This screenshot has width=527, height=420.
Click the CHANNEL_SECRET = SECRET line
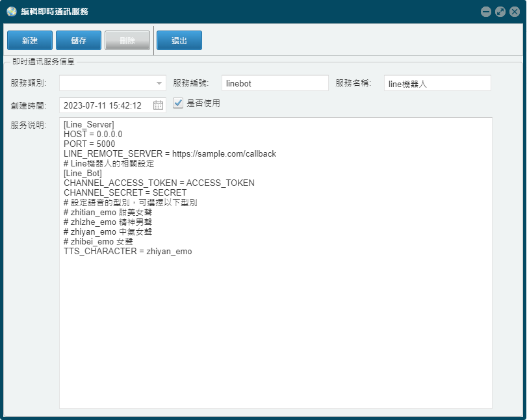tap(125, 192)
